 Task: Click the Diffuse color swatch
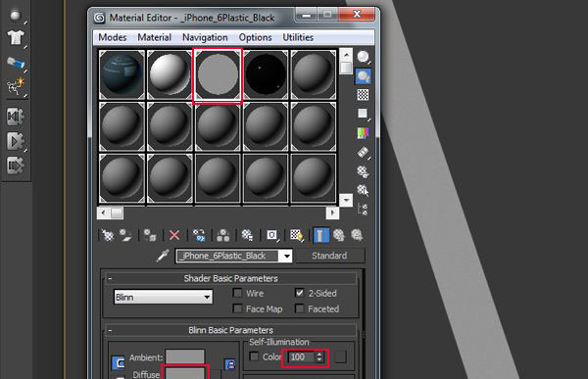[185, 373]
